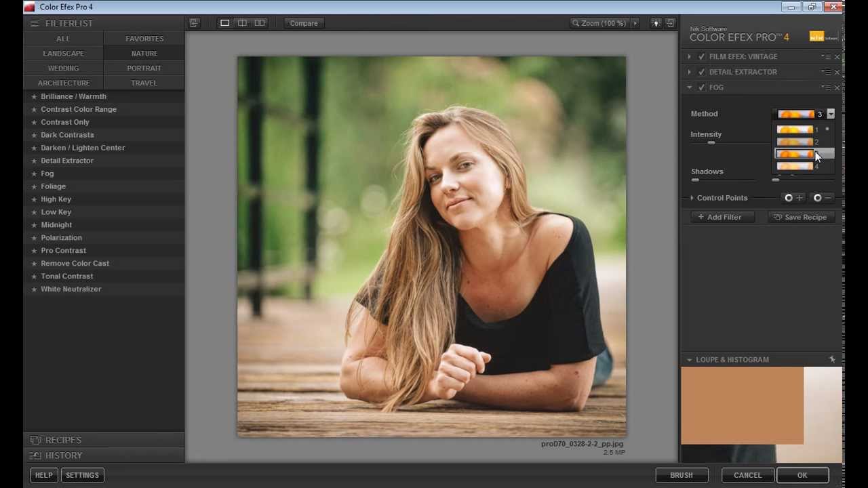Switch to TRAVEL category
868x488 pixels.
144,83
